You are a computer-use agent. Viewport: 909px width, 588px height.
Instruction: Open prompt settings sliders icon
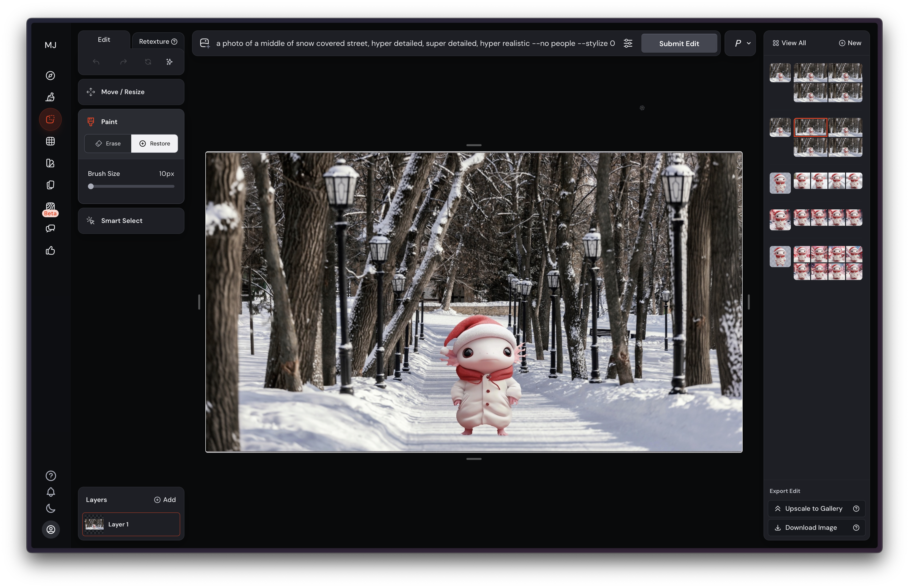click(x=628, y=43)
